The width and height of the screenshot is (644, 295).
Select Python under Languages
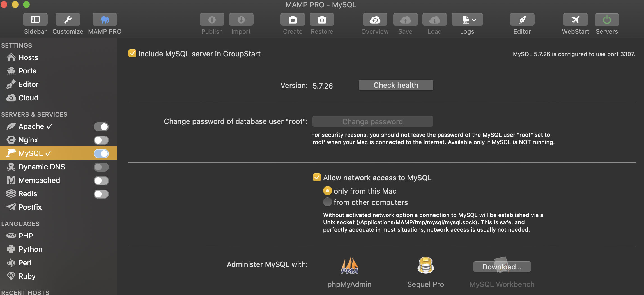pos(58,249)
